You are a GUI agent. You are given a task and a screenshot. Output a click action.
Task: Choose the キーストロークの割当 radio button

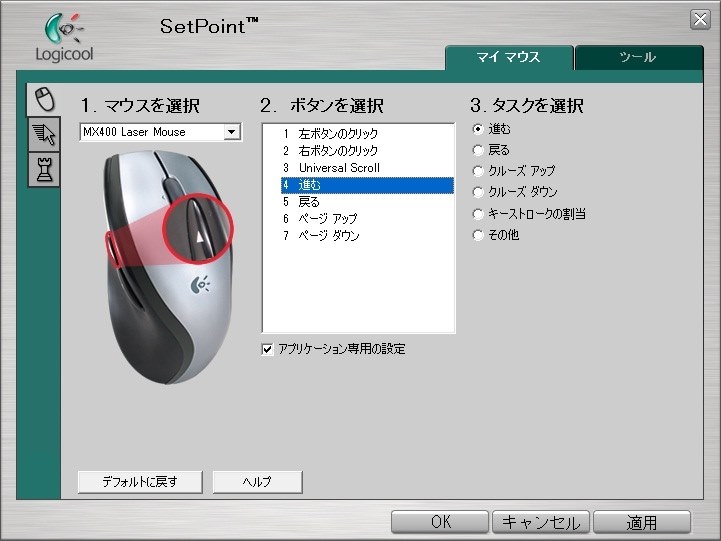pos(478,214)
